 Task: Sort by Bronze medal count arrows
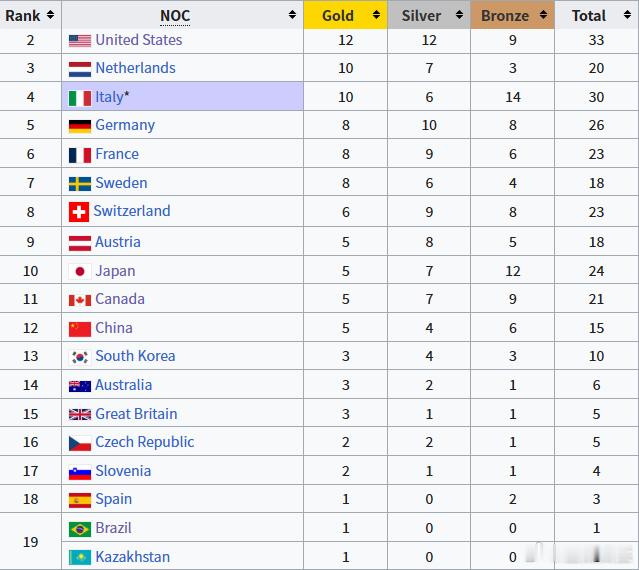coord(543,15)
